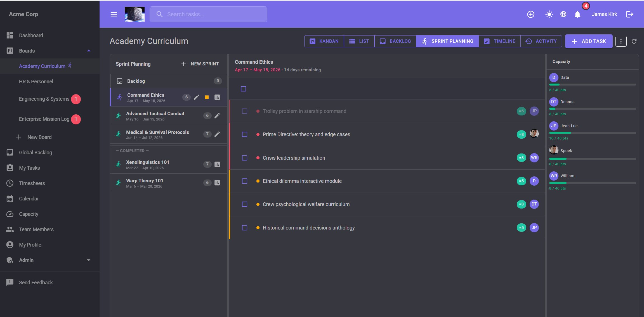Edit the Medical & Survival Protocols sprint
The width and height of the screenshot is (644, 317).
click(x=217, y=134)
